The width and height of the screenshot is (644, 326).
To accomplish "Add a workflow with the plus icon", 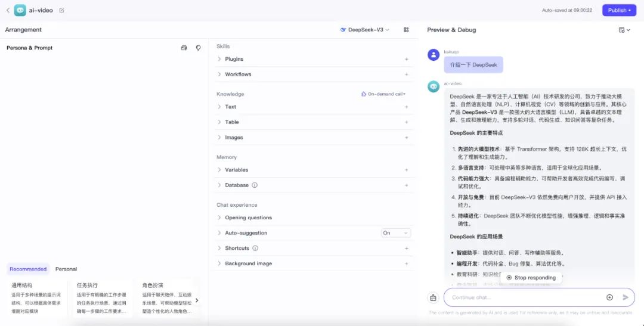I will tap(407, 74).
